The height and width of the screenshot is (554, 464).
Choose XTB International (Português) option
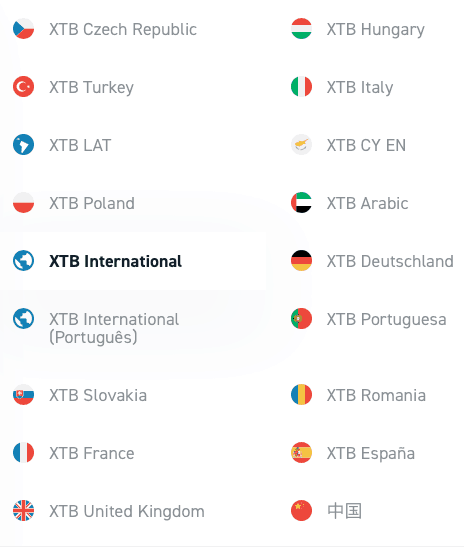click(114, 328)
